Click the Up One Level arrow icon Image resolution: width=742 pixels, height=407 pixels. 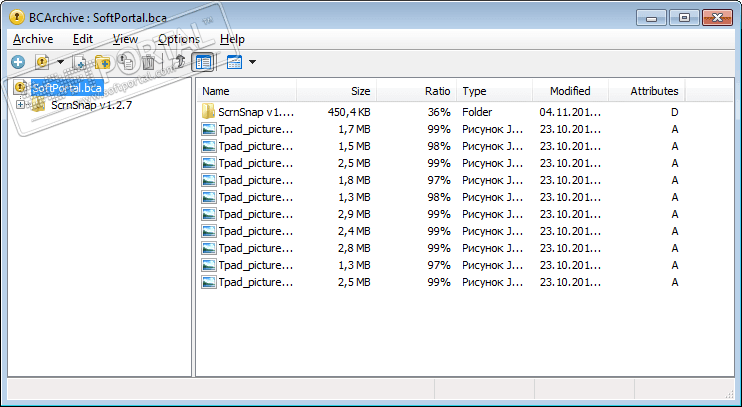[179, 62]
